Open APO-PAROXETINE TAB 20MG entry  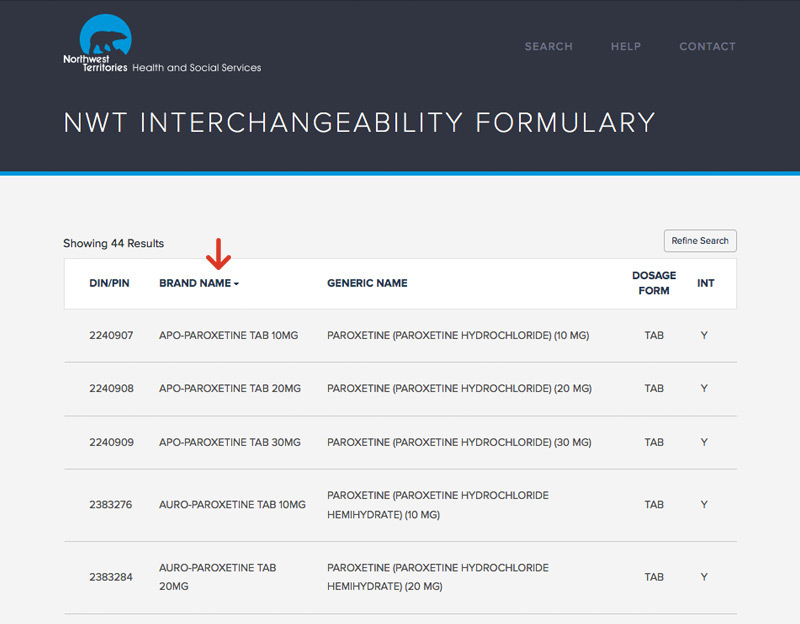coord(229,388)
